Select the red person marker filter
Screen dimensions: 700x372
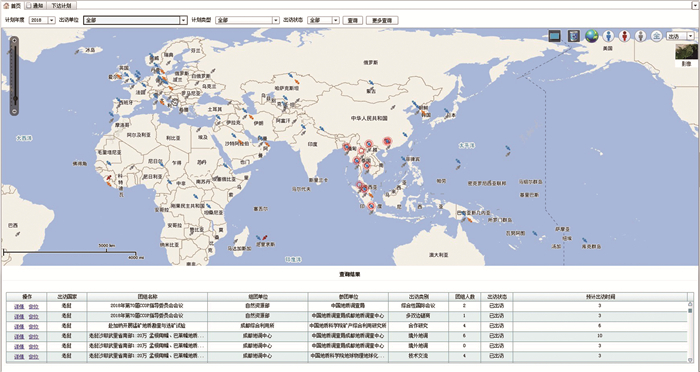(625, 36)
